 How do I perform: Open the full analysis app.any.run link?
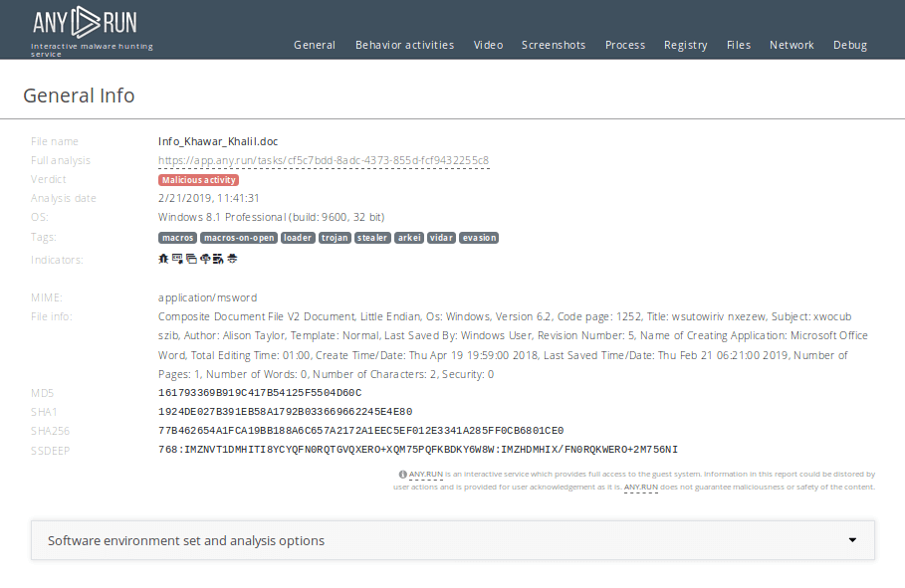click(x=323, y=160)
